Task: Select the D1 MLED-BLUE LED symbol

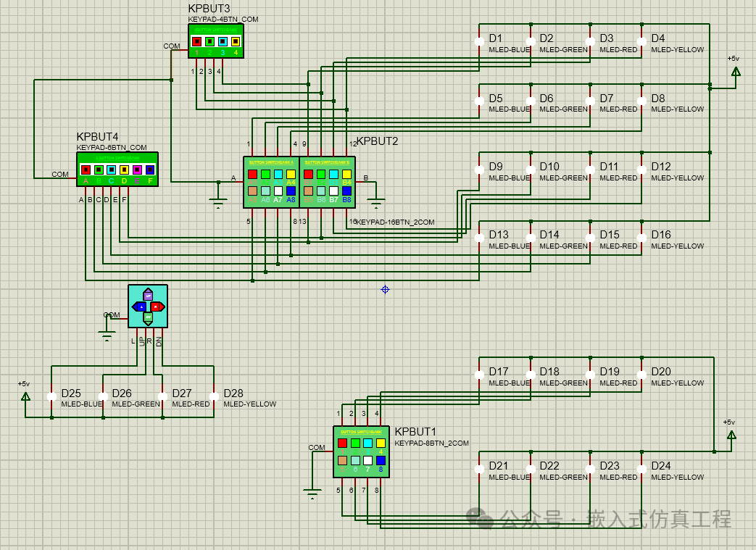Action: pyautogui.click(x=479, y=42)
